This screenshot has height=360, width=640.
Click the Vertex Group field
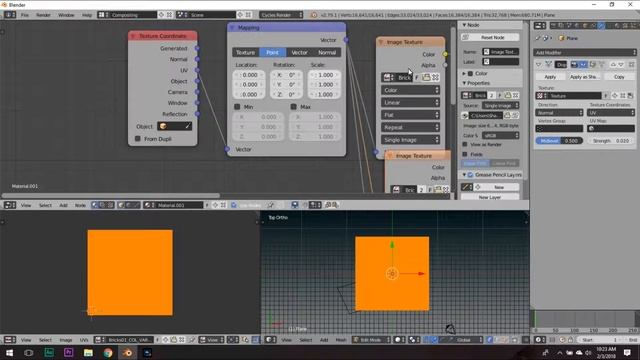559,129
